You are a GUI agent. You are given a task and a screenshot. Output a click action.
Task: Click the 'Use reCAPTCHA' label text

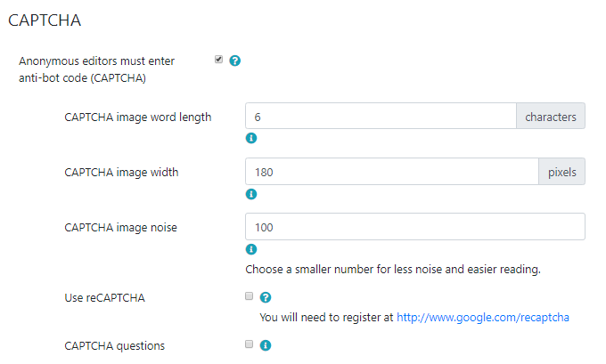[x=105, y=297]
